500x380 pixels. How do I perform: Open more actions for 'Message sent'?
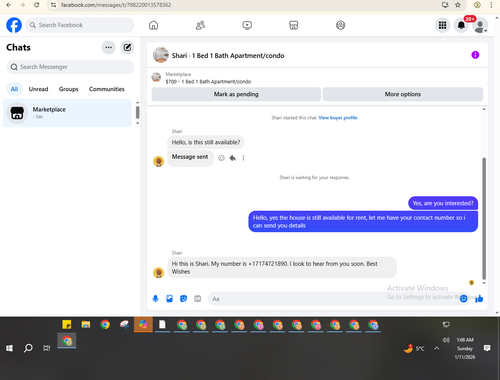point(243,158)
